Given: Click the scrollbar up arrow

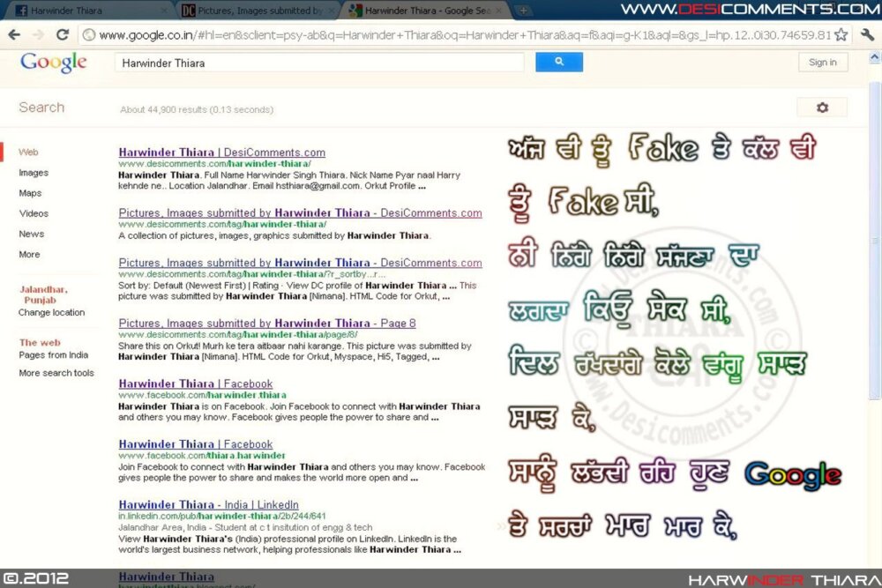Looking at the screenshot, I should 875,56.
